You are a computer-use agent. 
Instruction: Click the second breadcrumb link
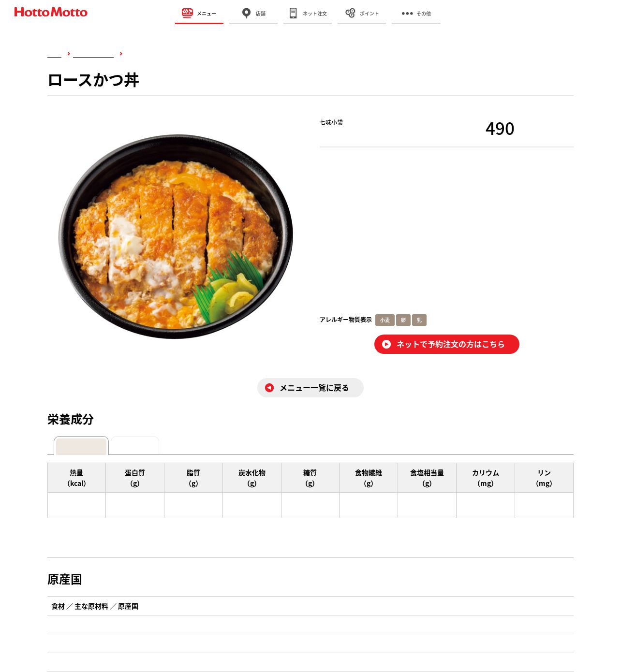point(93,54)
